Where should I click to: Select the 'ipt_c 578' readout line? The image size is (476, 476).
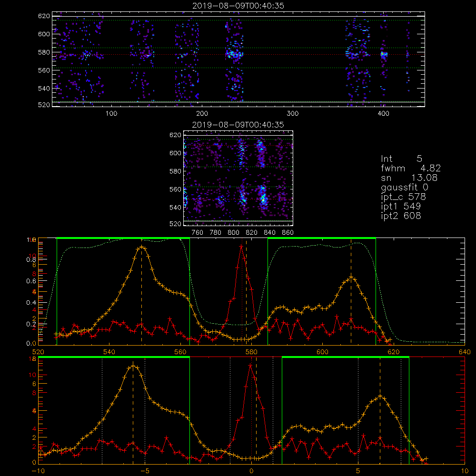[404, 197]
